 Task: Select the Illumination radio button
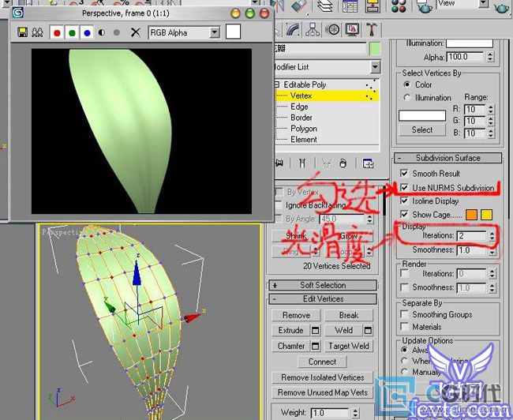click(407, 98)
